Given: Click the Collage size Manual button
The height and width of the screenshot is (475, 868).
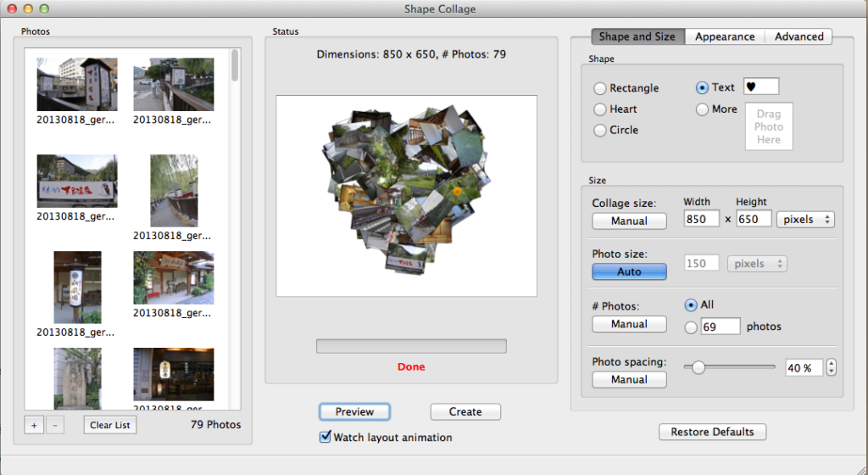Looking at the screenshot, I should point(630,221).
